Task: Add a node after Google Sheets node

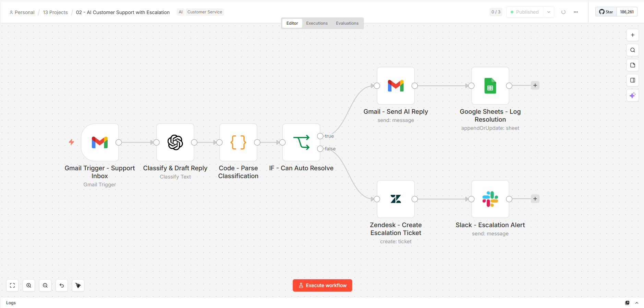Action: click(535, 85)
